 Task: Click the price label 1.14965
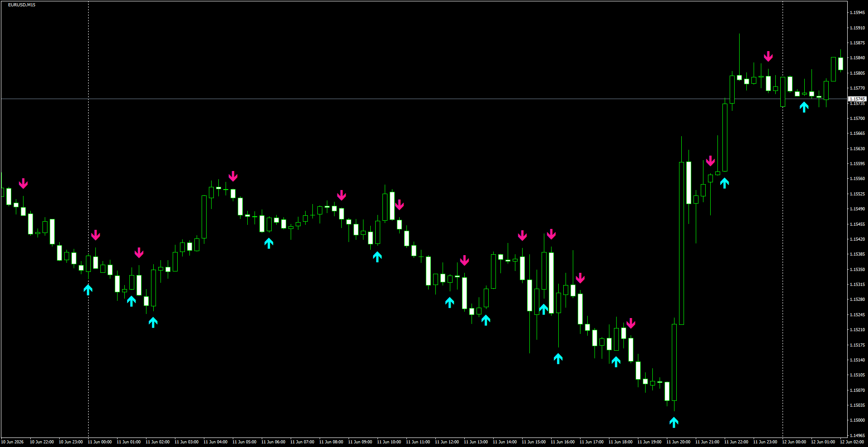(x=857, y=436)
